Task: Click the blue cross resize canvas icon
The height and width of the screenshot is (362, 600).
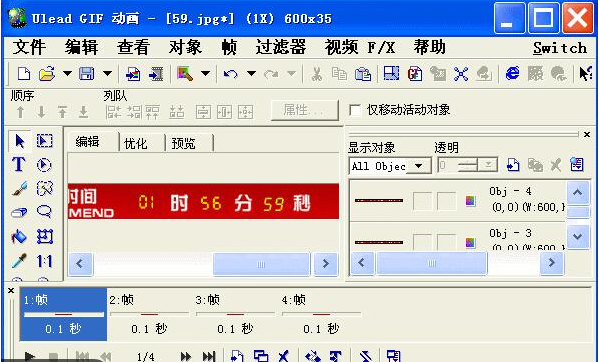Action: (x=461, y=73)
